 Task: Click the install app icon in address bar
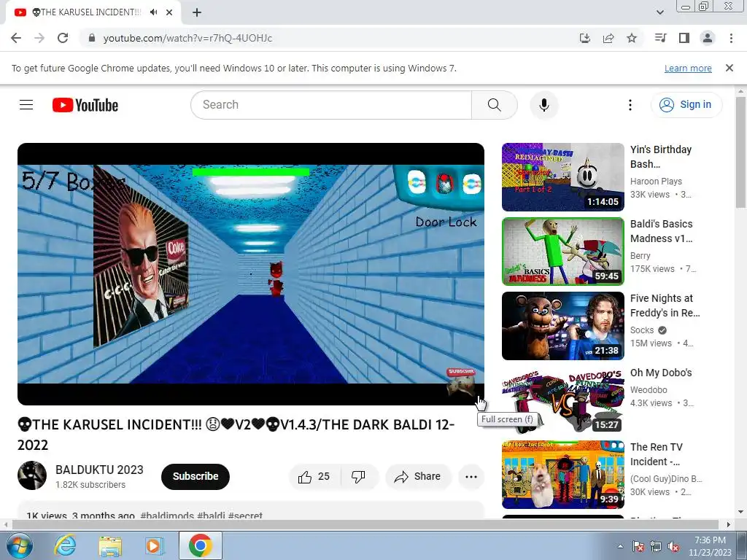[x=585, y=38]
